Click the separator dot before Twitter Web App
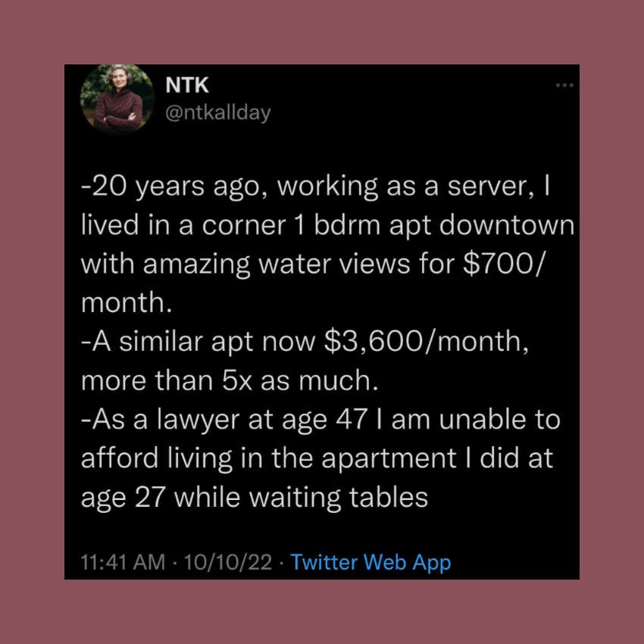Image resolution: width=644 pixels, height=644 pixels. coord(281,562)
